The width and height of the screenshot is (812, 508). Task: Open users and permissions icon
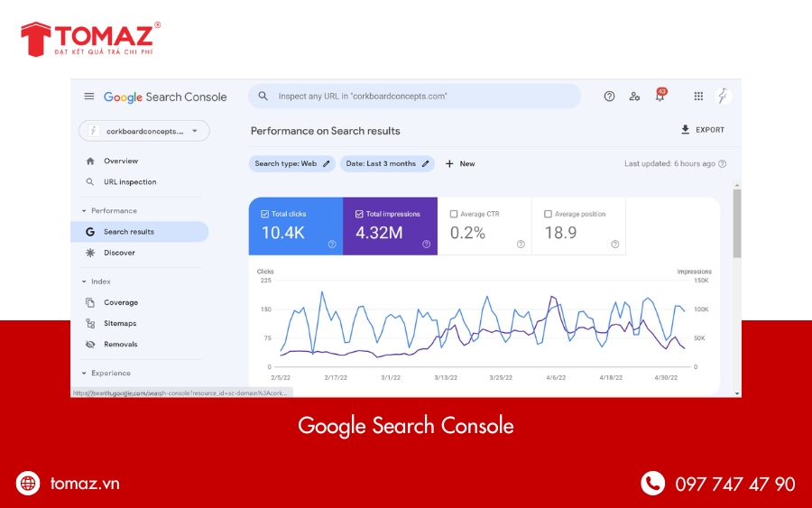click(x=634, y=96)
